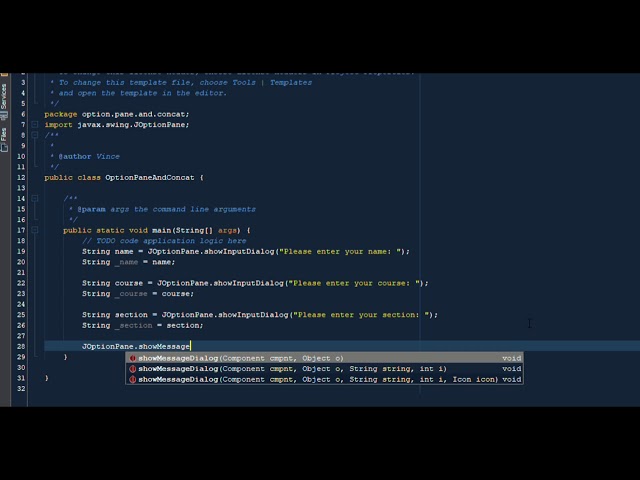Click 'String _section = section;' line
The image size is (640, 480).
point(142,325)
